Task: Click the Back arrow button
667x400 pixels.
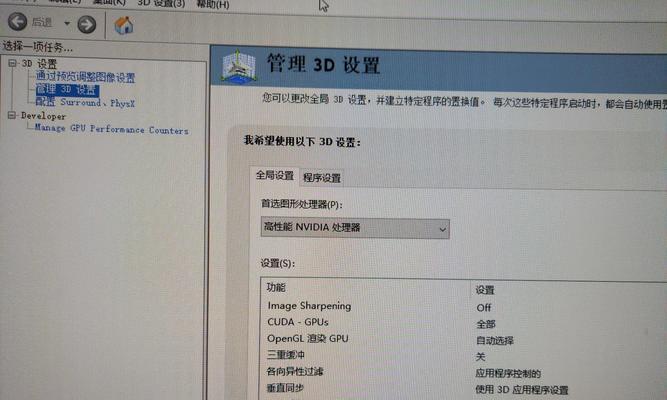Action: [x=17, y=22]
